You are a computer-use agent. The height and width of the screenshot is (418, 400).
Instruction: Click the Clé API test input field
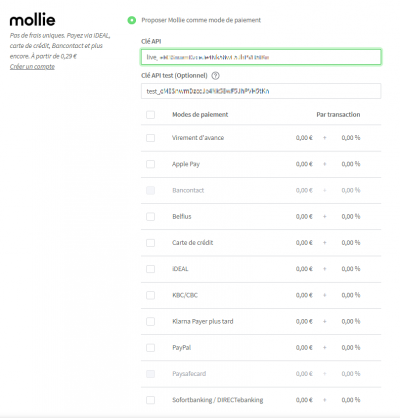(x=261, y=91)
